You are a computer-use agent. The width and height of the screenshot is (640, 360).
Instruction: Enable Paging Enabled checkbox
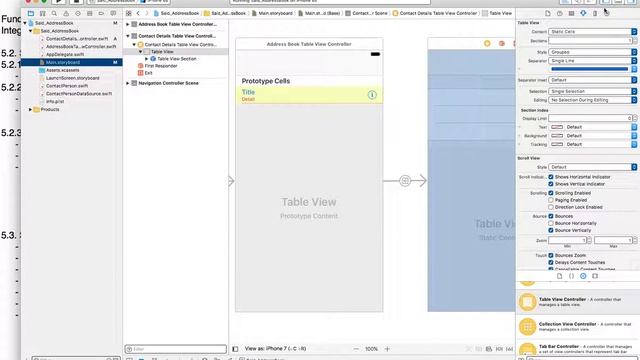[551, 200]
